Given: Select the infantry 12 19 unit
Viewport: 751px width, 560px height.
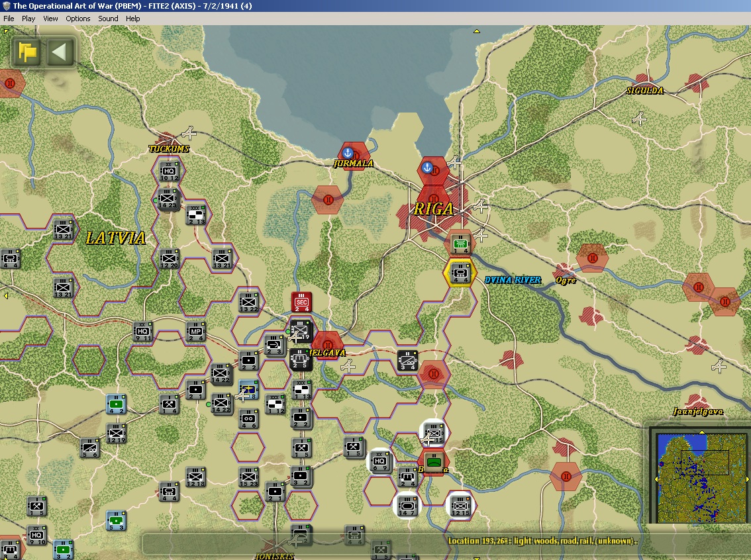Looking at the screenshot, I should pos(116,434).
